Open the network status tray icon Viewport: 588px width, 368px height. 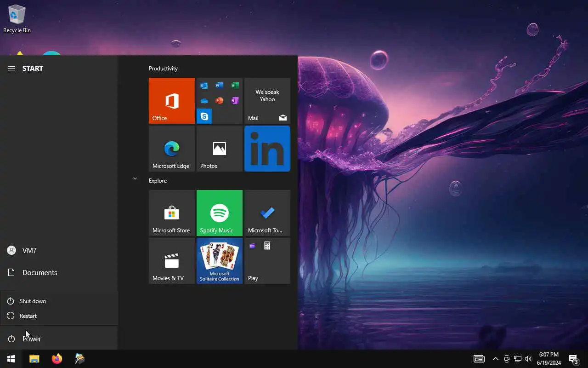[x=517, y=359]
